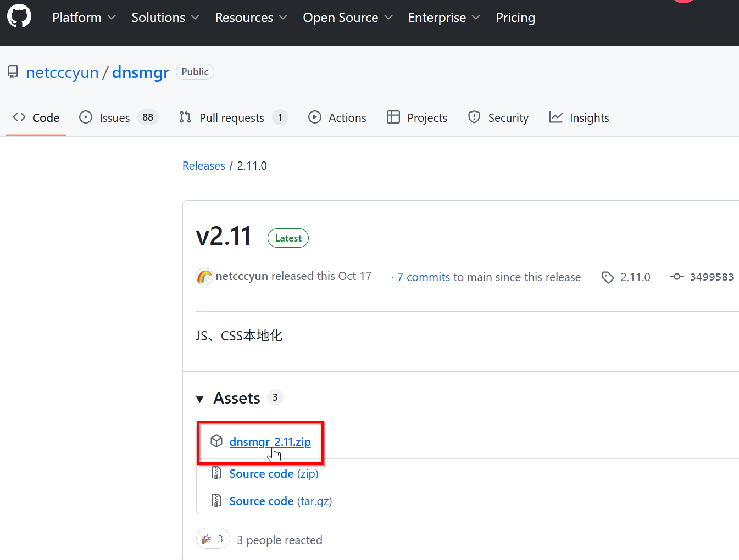Click the Pull requests count 1 badge

coord(280,117)
